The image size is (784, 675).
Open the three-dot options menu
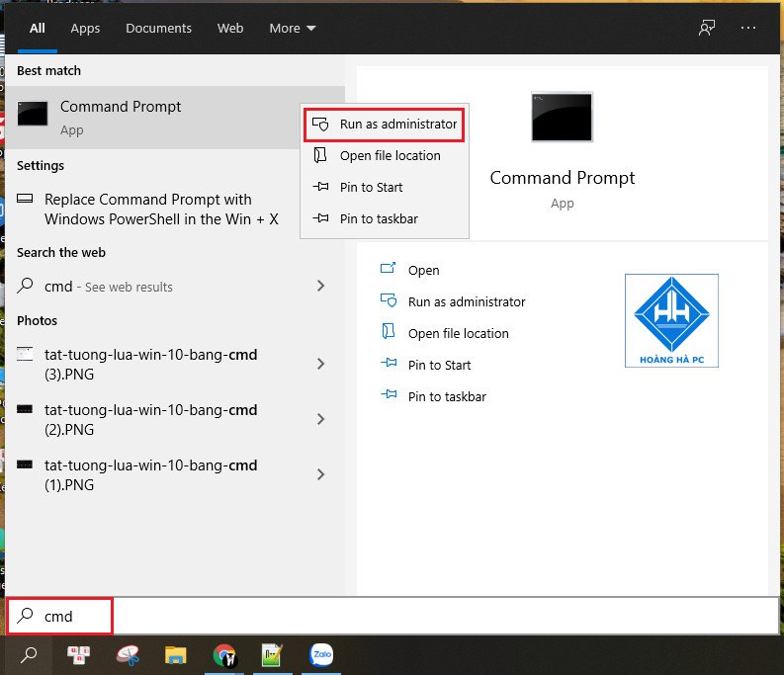(x=747, y=28)
